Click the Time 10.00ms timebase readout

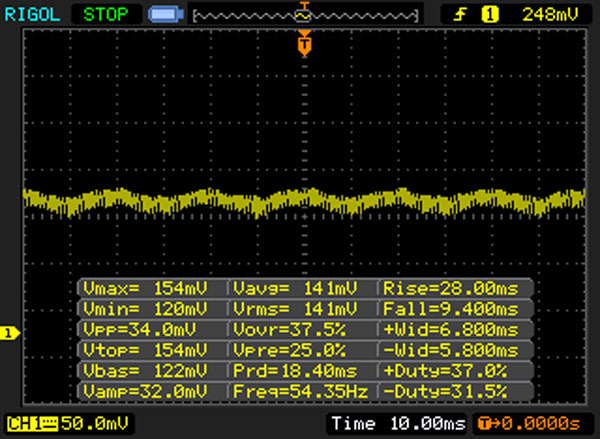click(398, 424)
